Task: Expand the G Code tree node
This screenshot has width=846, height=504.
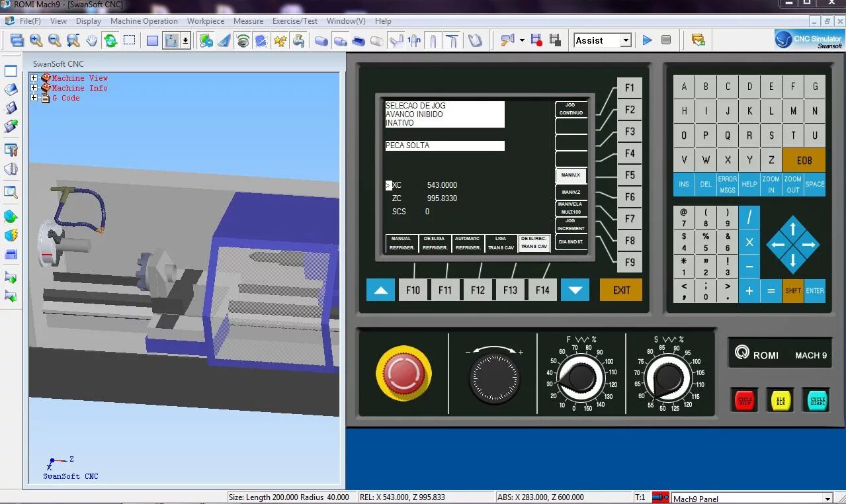Action: point(34,98)
